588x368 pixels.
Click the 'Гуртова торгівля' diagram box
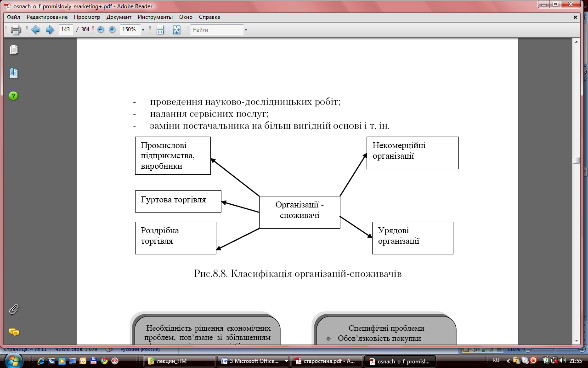pyautogui.click(x=178, y=201)
